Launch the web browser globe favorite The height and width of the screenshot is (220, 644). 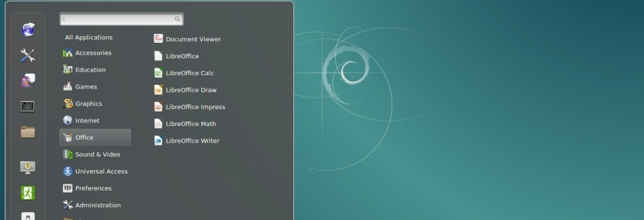pos(28,29)
